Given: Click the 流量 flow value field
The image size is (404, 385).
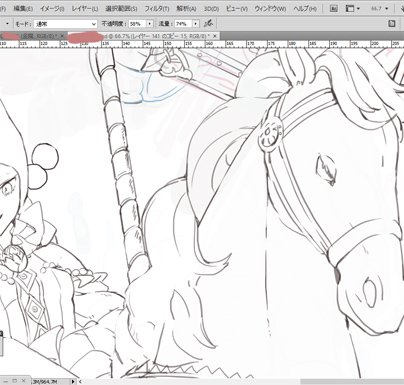Looking at the screenshot, I should point(184,24).
